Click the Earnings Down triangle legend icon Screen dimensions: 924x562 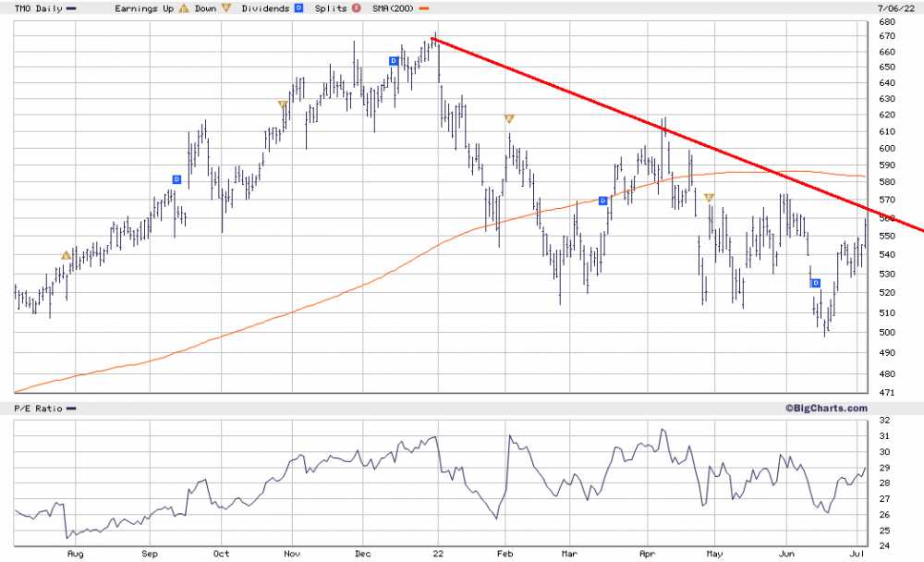(x=226, y=8)
